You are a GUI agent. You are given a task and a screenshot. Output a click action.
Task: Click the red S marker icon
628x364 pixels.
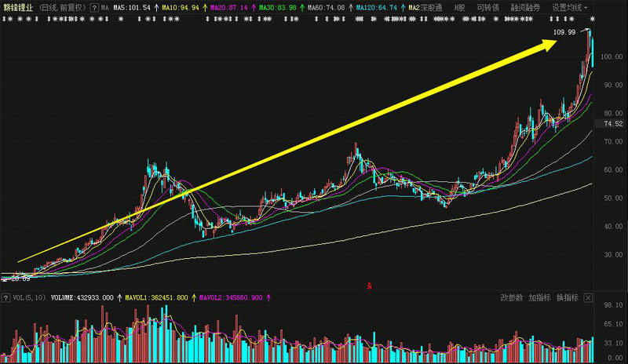(x=369, y=282)
